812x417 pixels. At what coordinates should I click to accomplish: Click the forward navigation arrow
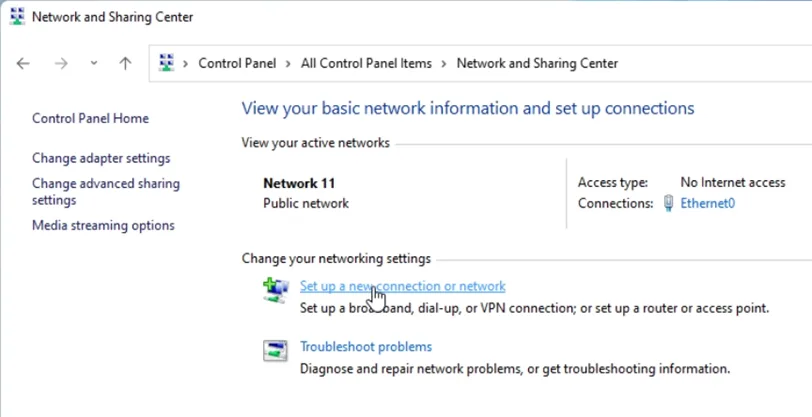click(x=61, y=63)
